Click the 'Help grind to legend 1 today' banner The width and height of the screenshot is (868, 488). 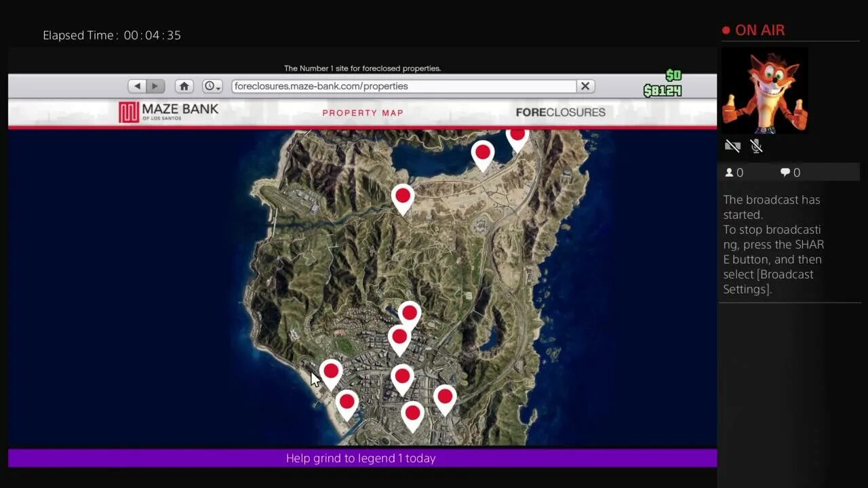pos(362,458)
